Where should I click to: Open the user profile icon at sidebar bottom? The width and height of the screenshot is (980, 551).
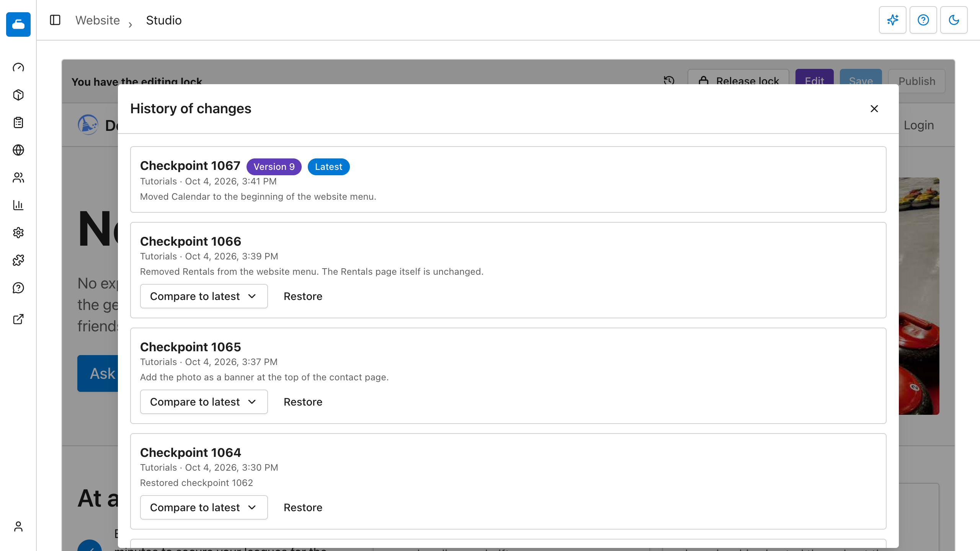click(18, 527)
